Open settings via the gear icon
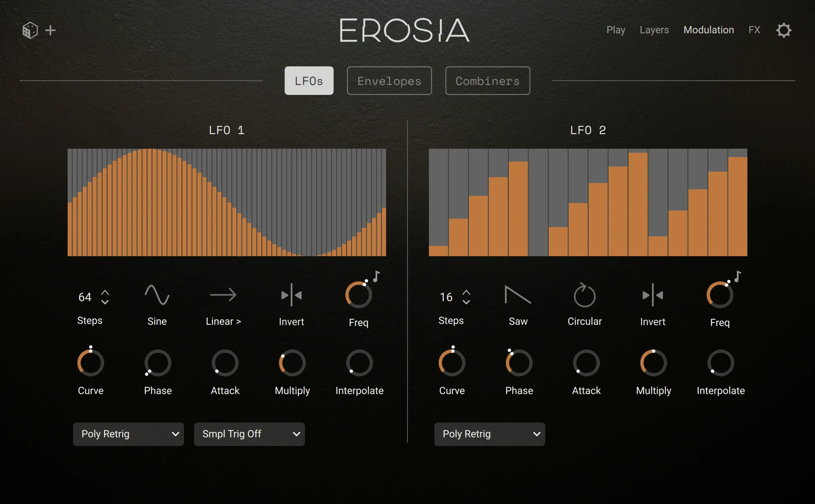815x504 pixels. pyautogui.click(x=783, y=30)
